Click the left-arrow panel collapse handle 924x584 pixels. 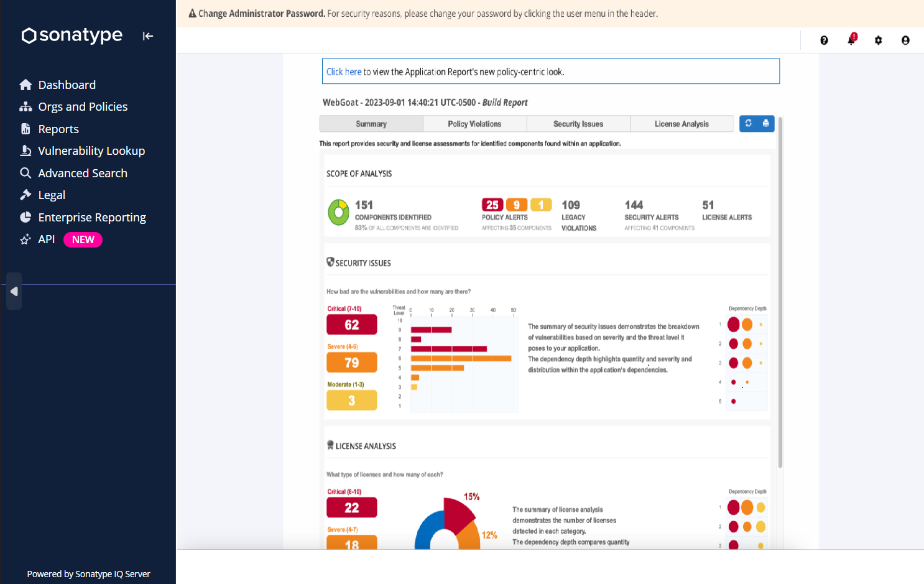point(14,291)
